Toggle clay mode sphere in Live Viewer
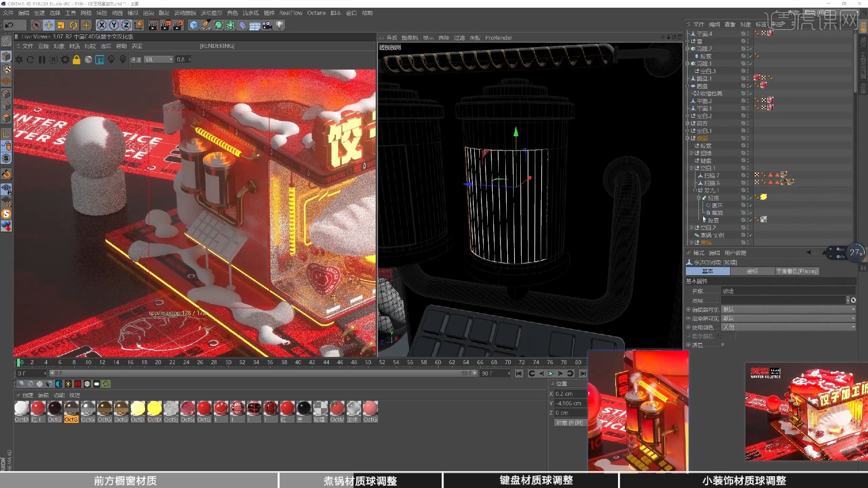 coord(88,60)
